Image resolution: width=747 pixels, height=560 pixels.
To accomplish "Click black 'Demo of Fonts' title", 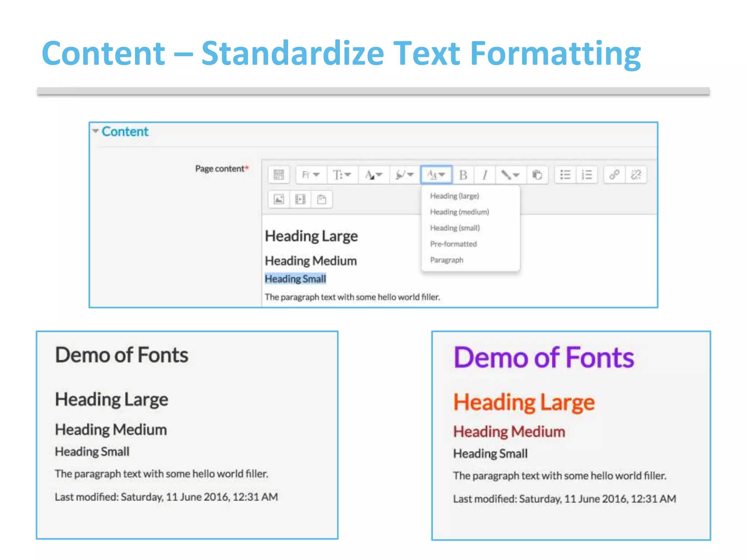I will click(x=121, y=355).
